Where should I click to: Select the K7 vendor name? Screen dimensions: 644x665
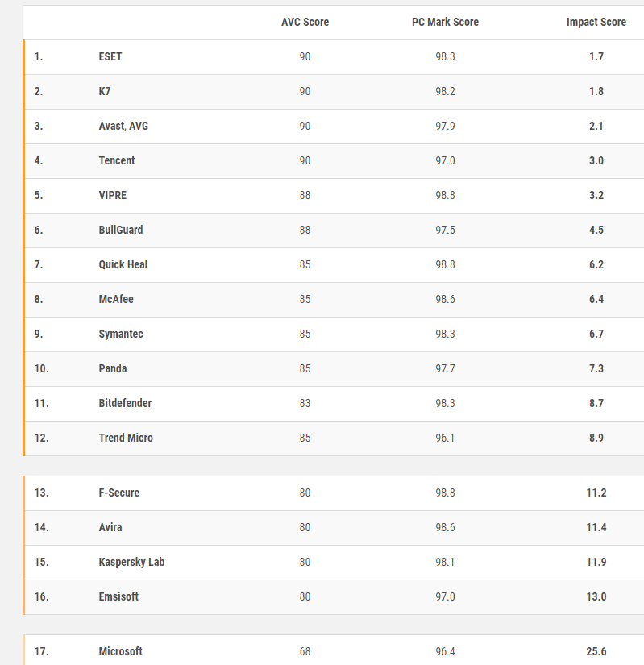[x=105, y=91]
